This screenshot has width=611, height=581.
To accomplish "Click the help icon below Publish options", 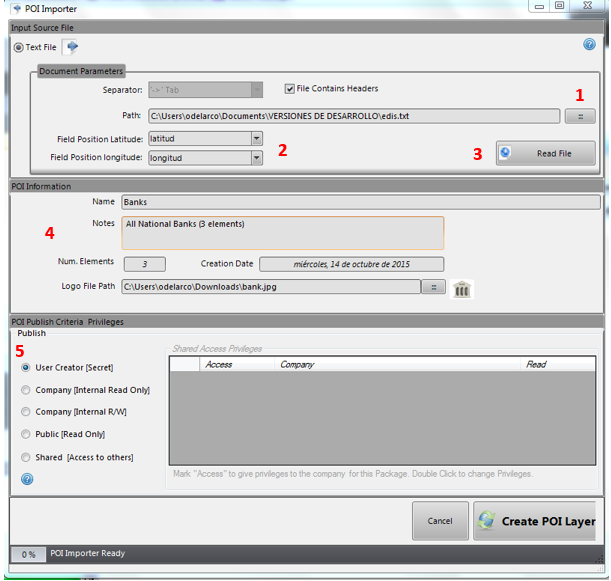I will (x=27, y=479).
